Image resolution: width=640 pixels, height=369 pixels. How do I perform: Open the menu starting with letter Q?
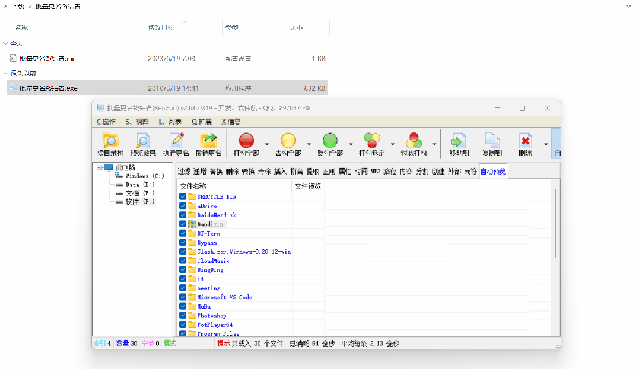tap(202, 122)
